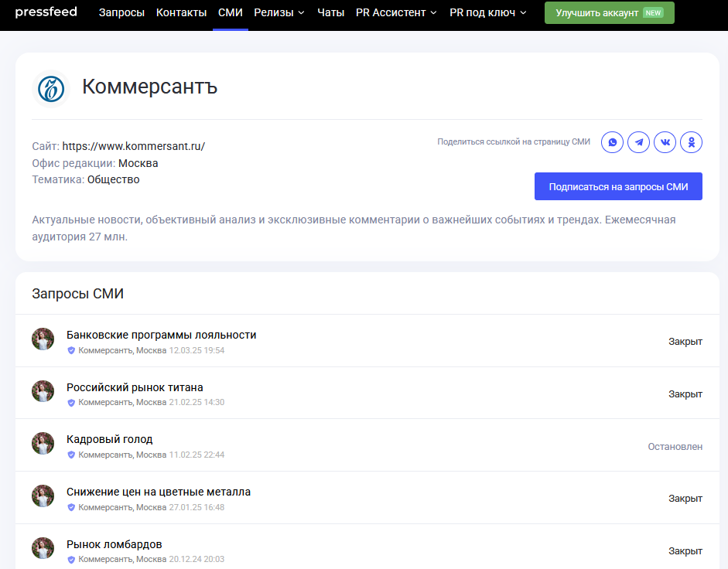Screen dimensions: 728x569
Task: Click verified badge under Банковские программы лояльности
Action: coord(71,350)
